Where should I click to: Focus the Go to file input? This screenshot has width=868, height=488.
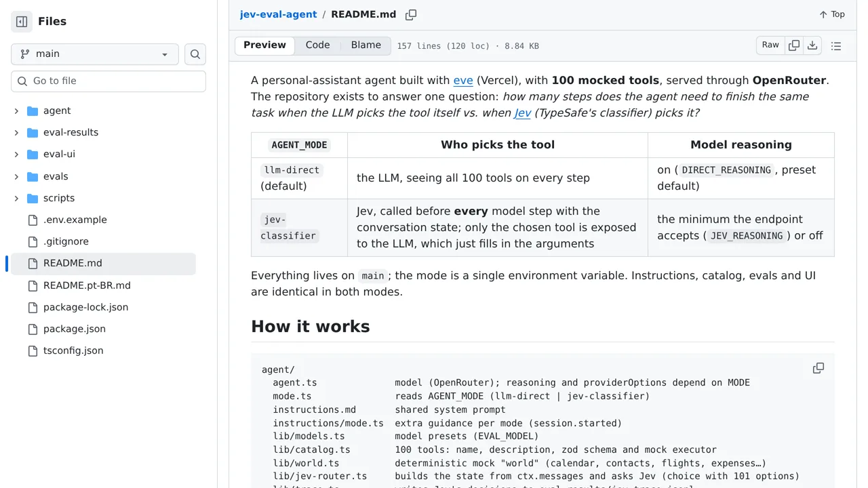click(x=108, y=81)
